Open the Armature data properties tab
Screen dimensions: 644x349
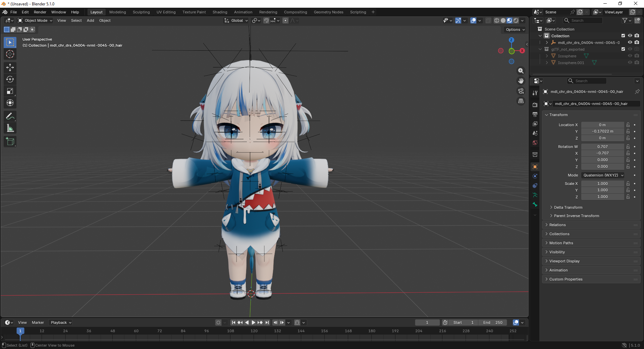(x=535, y=195)
